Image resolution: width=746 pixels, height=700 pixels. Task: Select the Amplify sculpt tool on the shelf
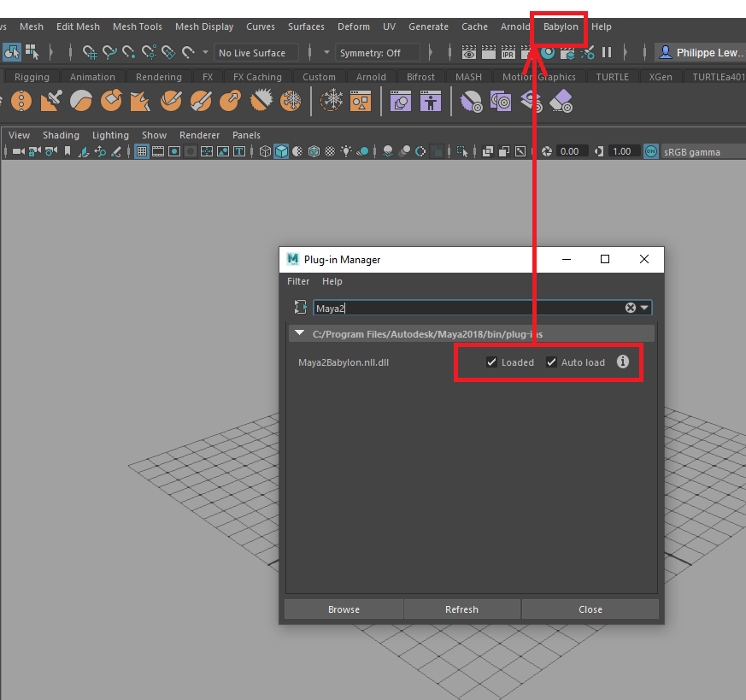[261, 101]
